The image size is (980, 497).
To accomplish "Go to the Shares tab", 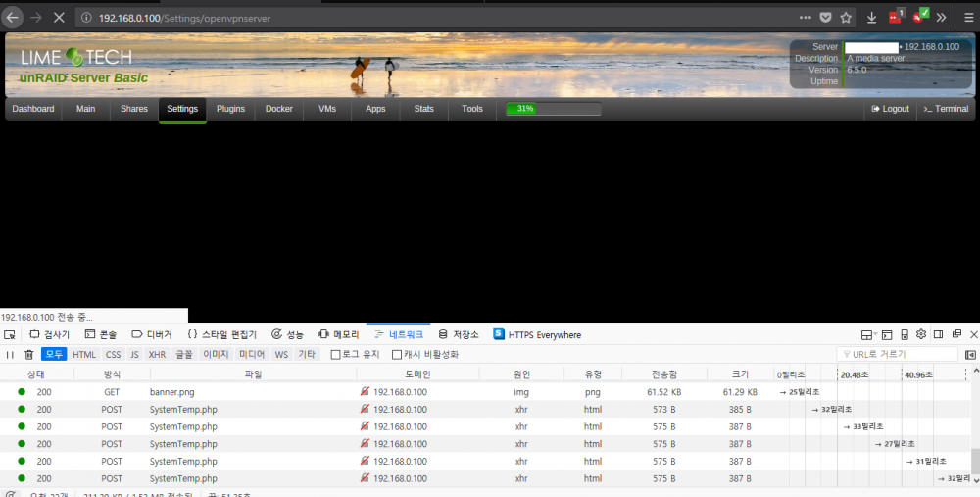I will point(133,109).
